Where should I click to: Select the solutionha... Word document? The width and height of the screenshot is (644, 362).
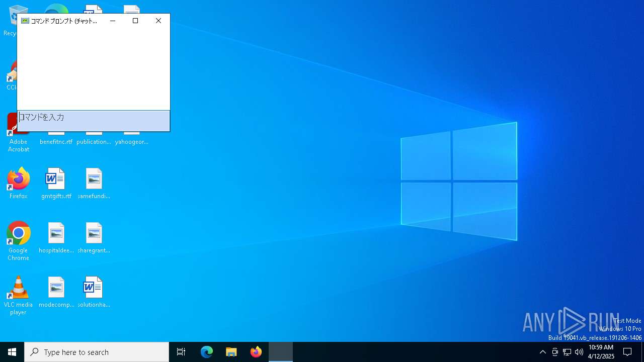(x=94, y=292)
